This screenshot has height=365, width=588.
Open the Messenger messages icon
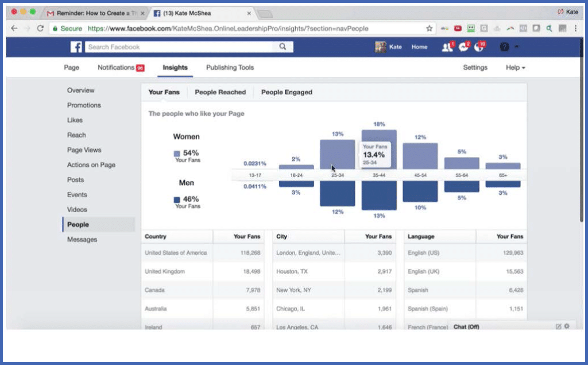(x=463, y=47)
